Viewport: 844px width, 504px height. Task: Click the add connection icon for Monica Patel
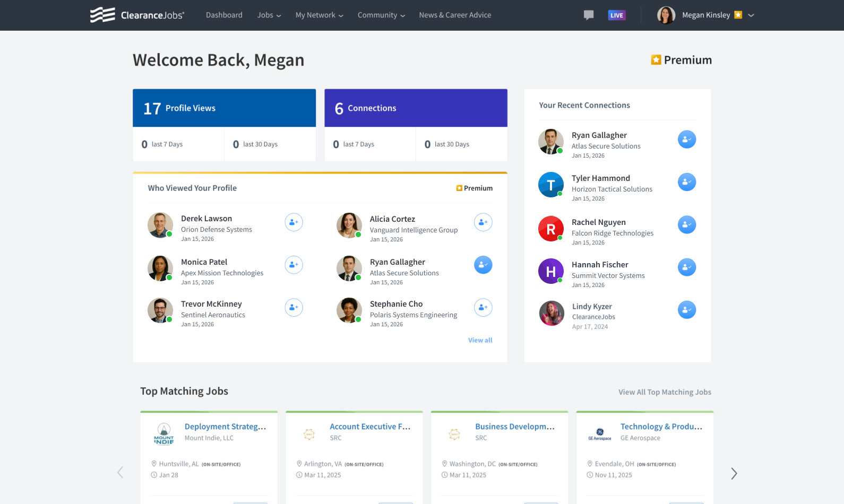coord(294,264)
